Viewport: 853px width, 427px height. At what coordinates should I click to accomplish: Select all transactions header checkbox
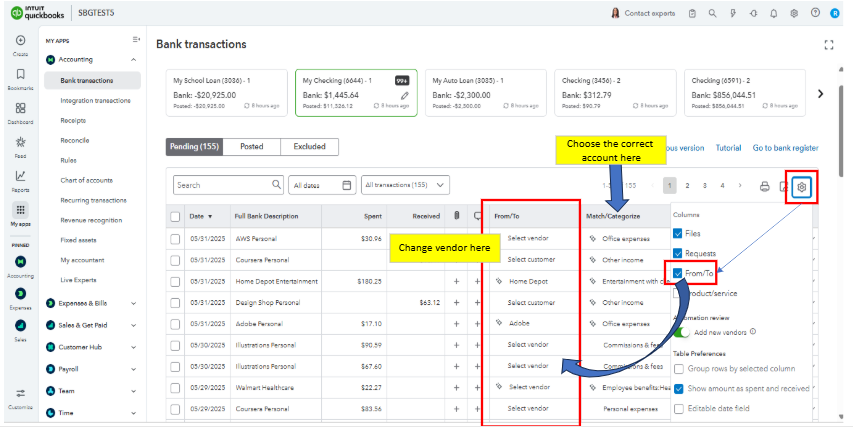point(175,216)
